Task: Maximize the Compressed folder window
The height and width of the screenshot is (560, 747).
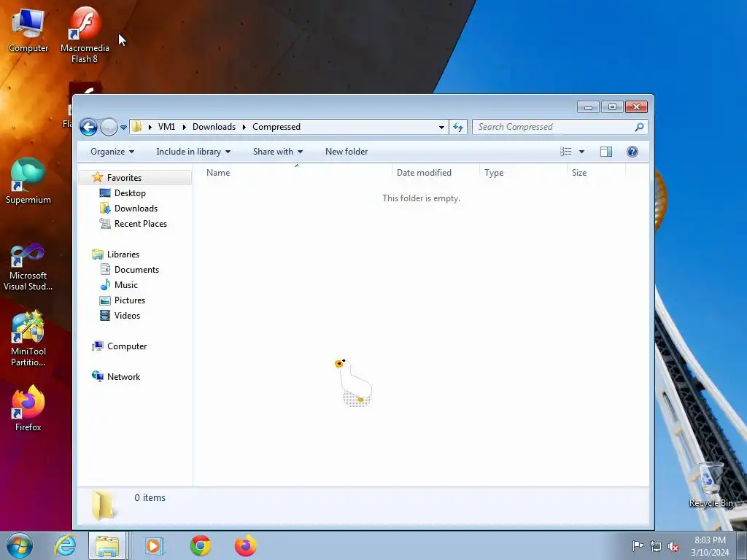Action: click(612, 106)
